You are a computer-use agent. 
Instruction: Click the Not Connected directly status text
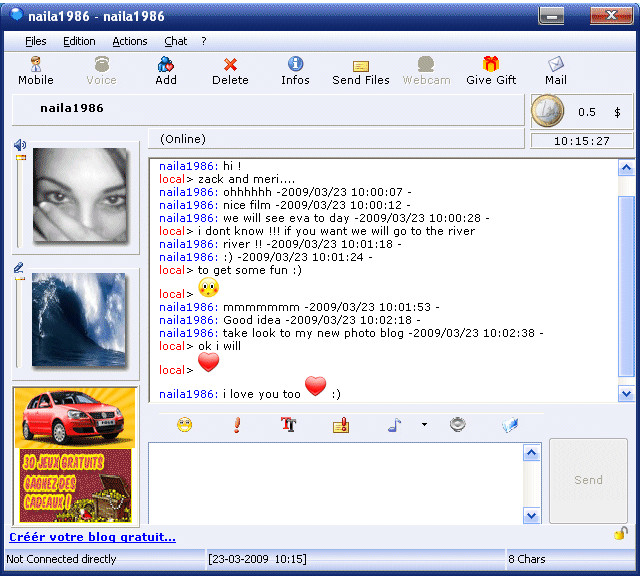(61, 559)
